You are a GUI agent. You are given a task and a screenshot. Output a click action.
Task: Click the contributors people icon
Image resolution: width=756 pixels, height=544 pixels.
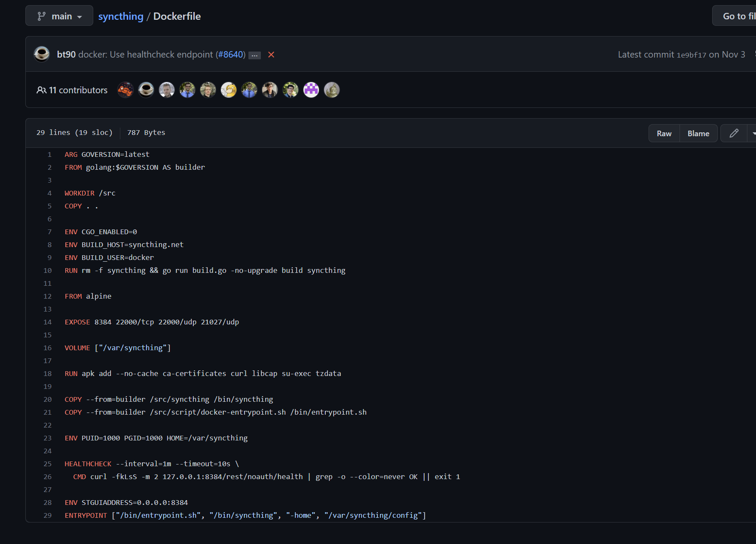[42, 90]
